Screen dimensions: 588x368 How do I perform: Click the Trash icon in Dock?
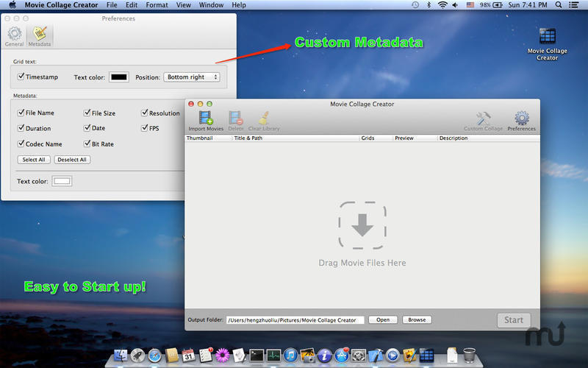pos(470,355)
